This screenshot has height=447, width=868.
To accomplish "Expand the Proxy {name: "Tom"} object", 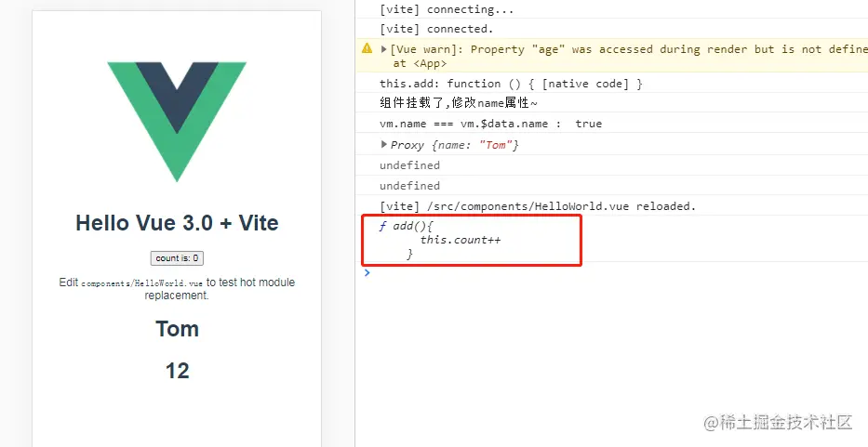I will (383, 144).
